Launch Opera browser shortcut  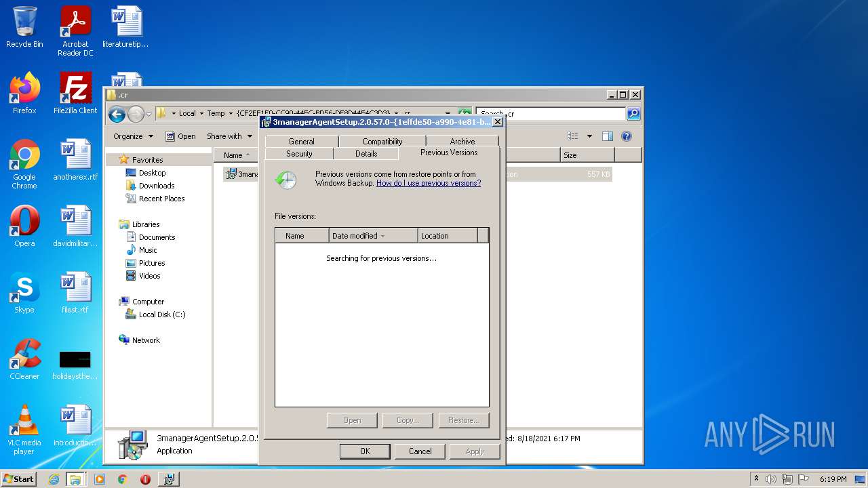tap(24, 226)
